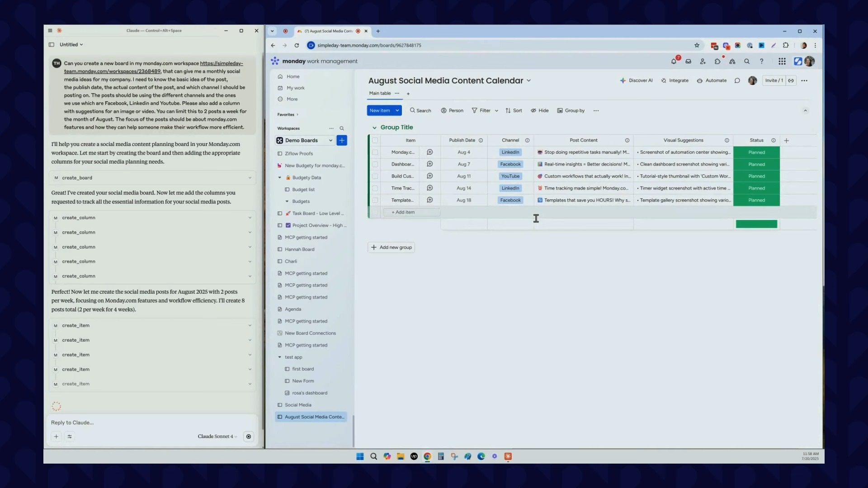Open updates for the Dashboar... item

point(429,164)
